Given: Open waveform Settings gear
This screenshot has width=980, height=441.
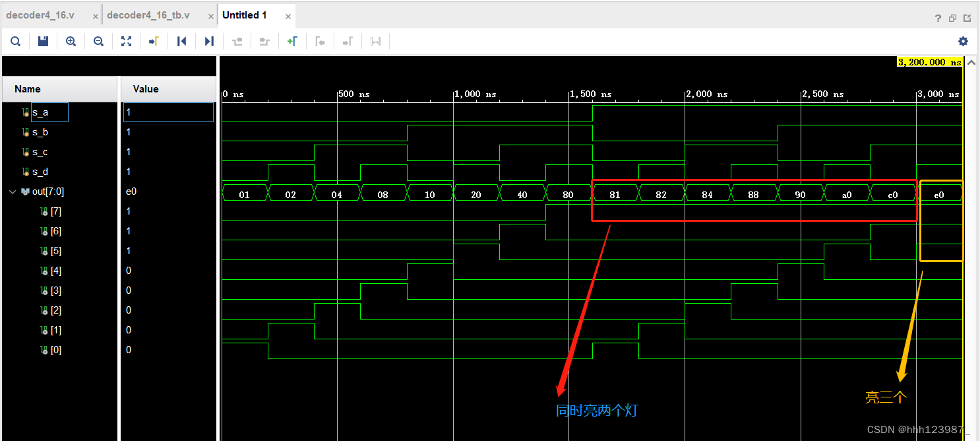Looking at the screenshot, I should [x=963, y=42].
